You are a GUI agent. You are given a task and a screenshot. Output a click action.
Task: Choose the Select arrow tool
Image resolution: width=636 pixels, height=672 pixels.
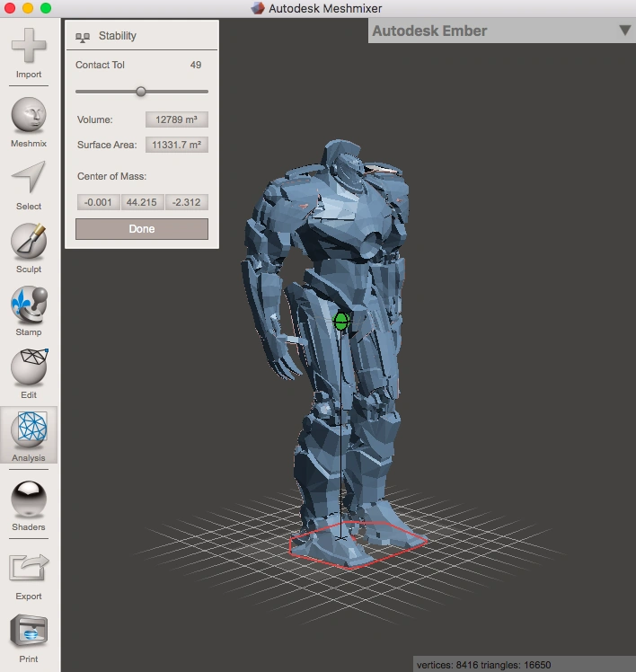tap(29, 179)
